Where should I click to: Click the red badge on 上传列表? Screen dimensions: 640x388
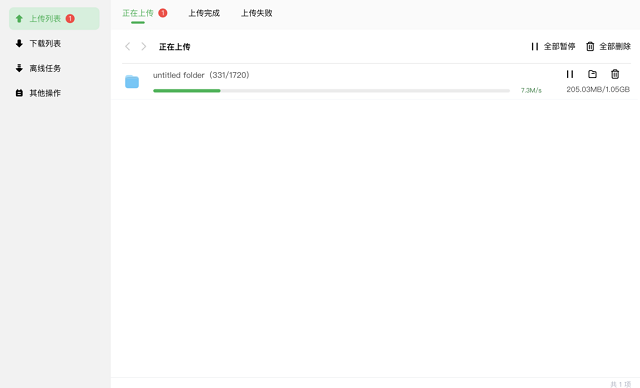70,19
